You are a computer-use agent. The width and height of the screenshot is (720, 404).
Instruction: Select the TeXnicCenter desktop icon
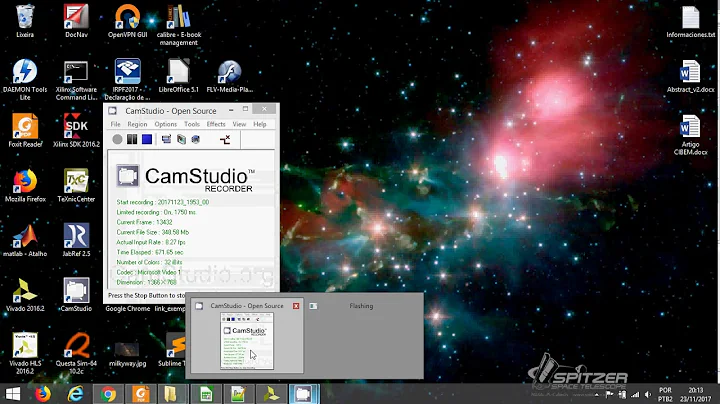(x=76, y=185)
